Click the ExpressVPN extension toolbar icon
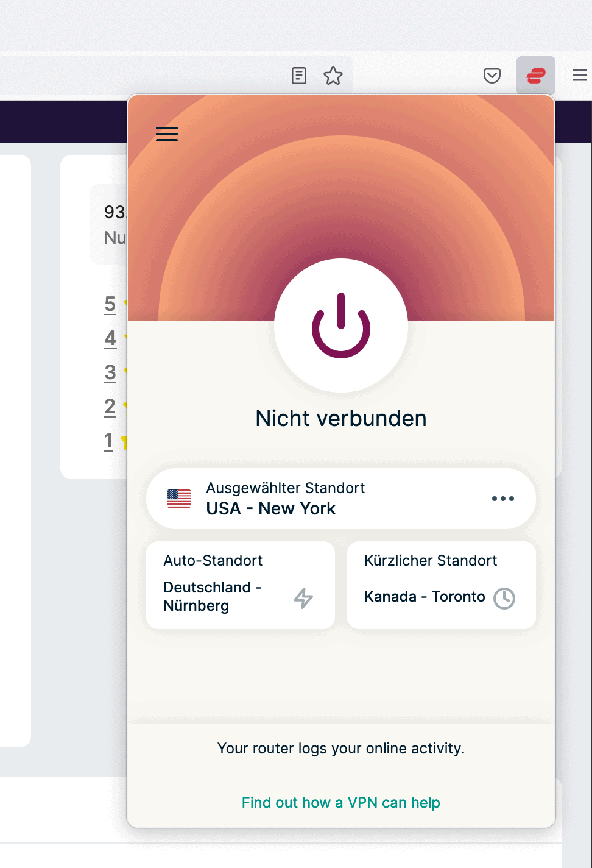The image size is (592, 868). coord(536,76)
